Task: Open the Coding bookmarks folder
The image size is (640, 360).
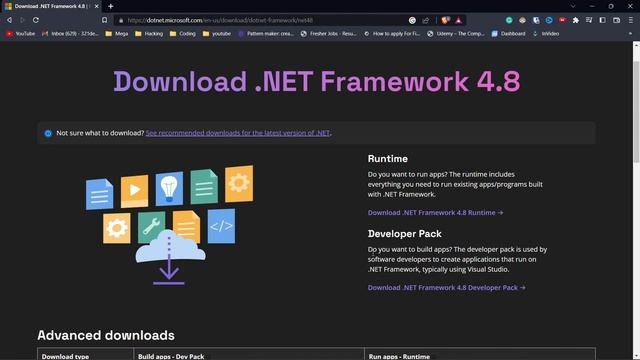Action: click(x=183, y=33)
